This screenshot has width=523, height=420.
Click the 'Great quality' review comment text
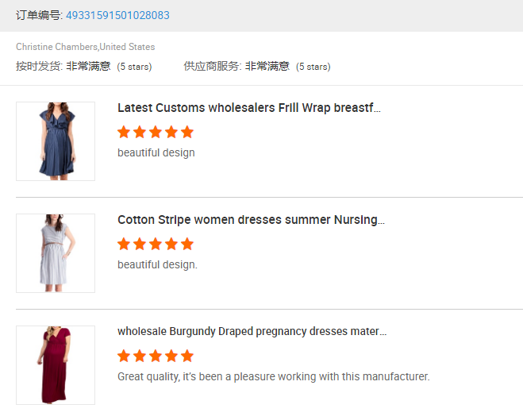pos(273,376)
